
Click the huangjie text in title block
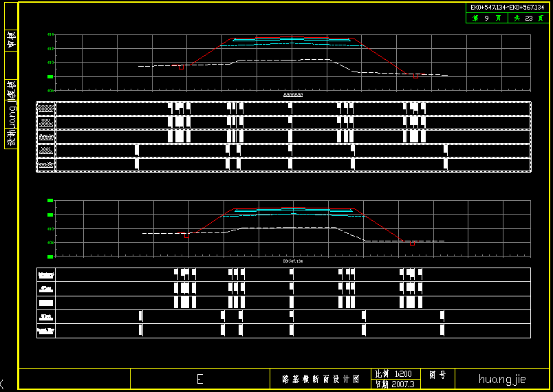click(502, 379)
